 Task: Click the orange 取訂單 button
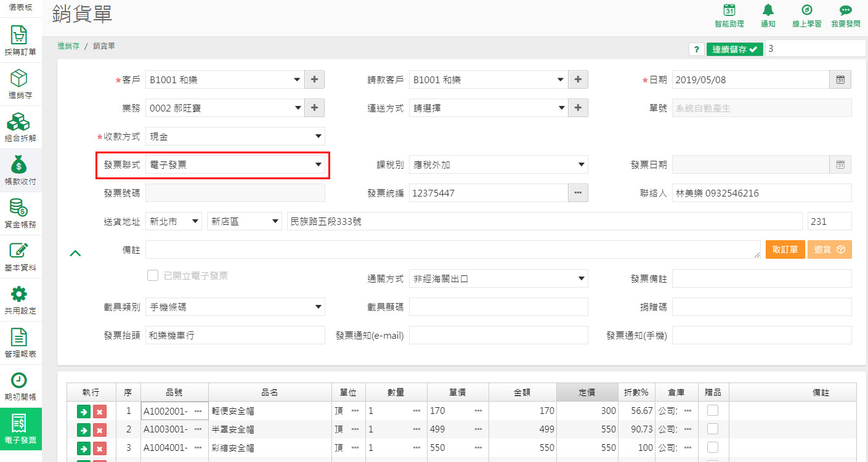(x=785, y=249)
